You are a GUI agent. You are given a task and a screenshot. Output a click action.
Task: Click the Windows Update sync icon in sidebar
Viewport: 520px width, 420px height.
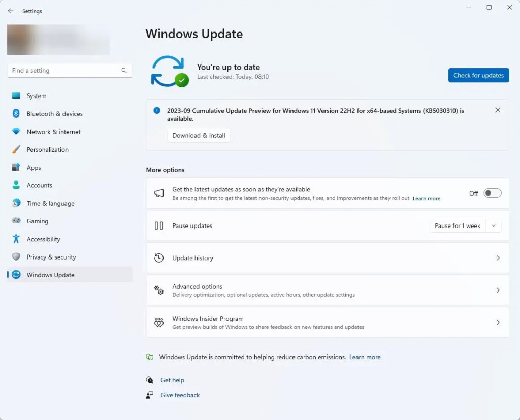[16, 275]
